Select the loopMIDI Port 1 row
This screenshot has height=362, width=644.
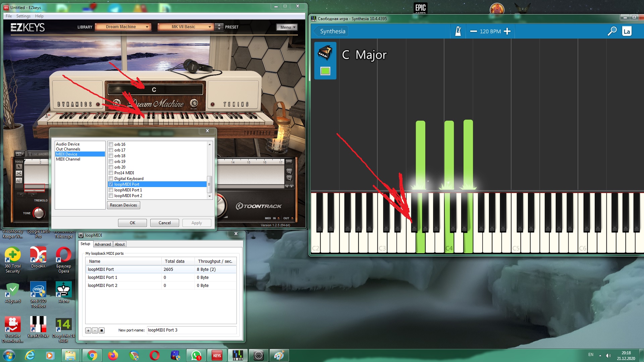click(161, 278)
